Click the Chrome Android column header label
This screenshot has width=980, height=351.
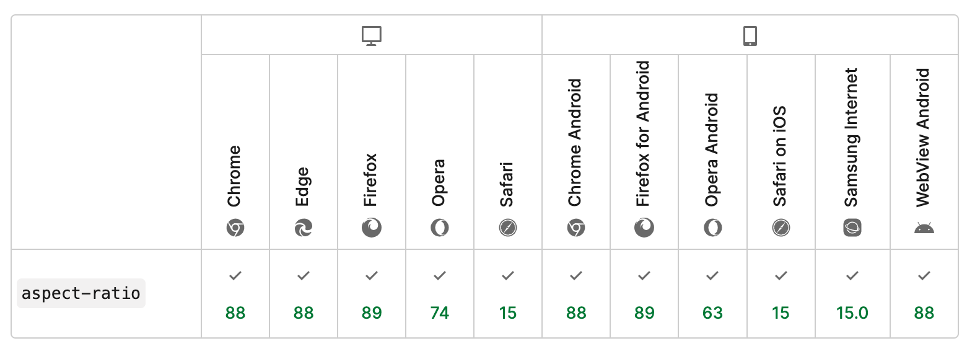pos(575,143)
